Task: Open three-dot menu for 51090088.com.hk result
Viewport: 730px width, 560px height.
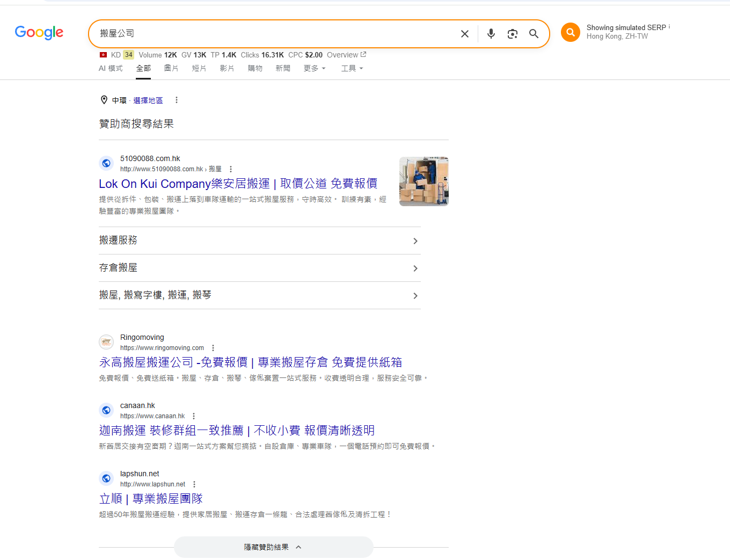Action: tap(231, 169)
